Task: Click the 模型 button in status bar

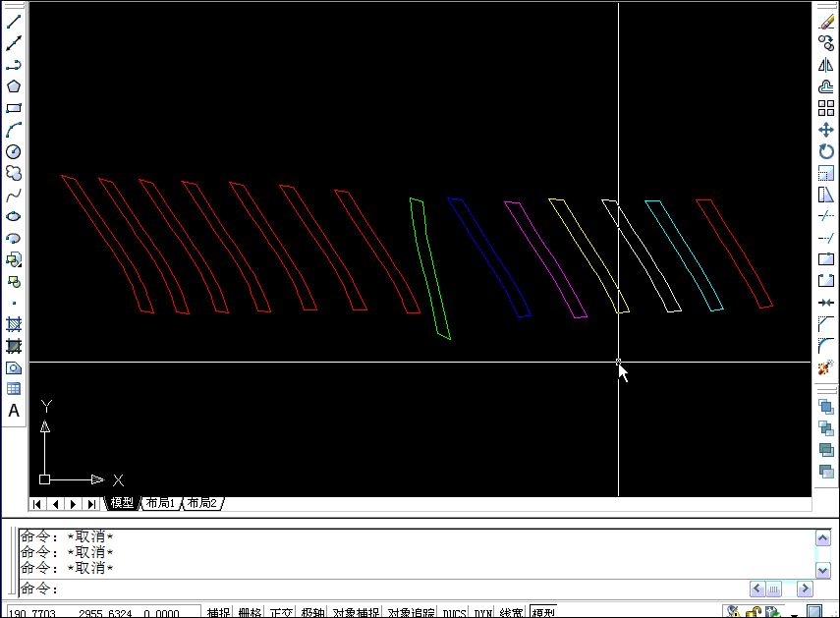Action: pyautogui.click(x=547, y=609)
